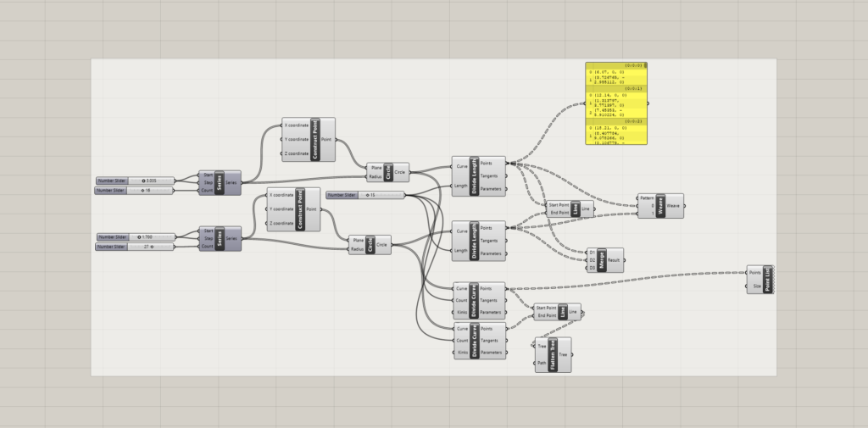Select the Circle component above slider 15
The height and width of the screenshot is (428, 868).
(387, 172)
